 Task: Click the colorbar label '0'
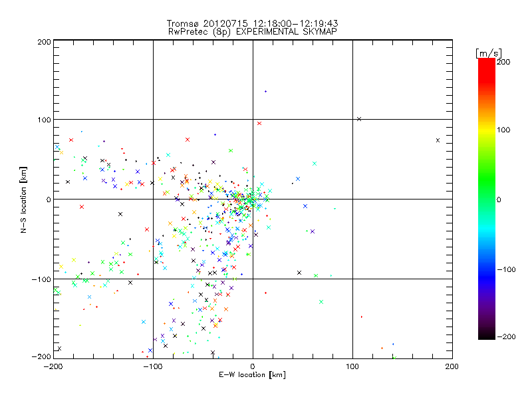(499, 199)
